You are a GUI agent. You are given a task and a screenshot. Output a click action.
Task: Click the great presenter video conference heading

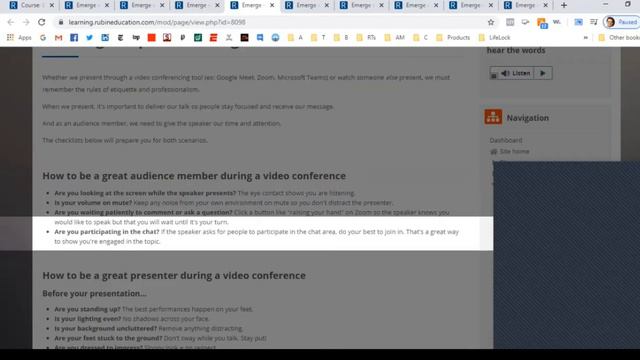click(x=174, y=276)
